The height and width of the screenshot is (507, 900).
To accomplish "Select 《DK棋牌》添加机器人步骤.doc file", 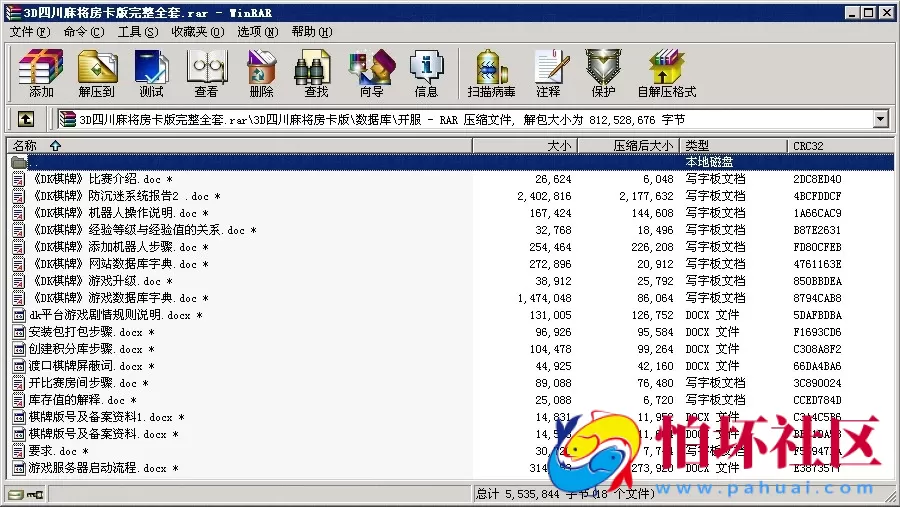I will (119, 247).
